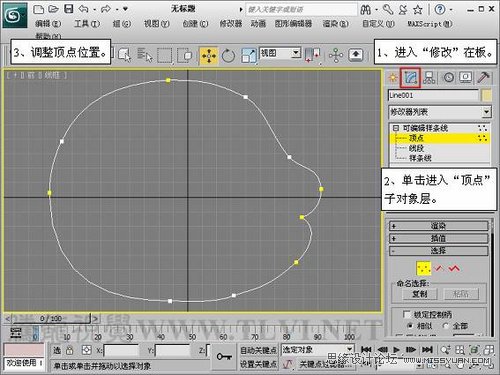Open a file using the Open folder icon
This screenshot has height=375, width=500.
pyautogui.click(x=53, y=9)
